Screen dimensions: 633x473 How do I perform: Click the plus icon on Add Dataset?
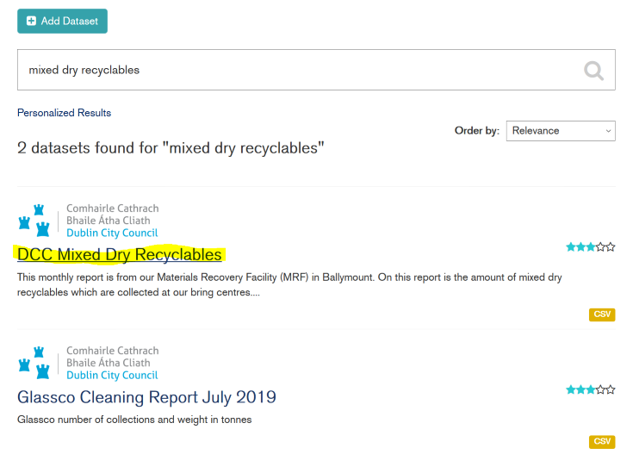coord(32,21)
